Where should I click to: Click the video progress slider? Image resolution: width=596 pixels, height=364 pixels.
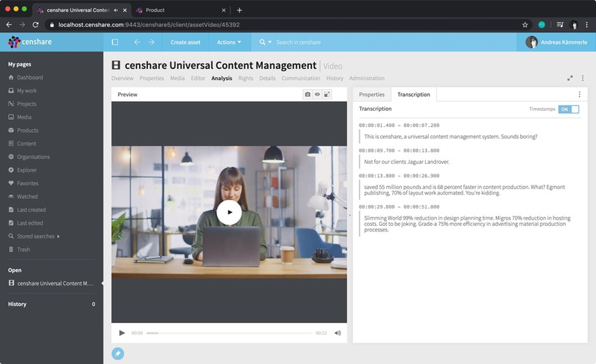click(229, 333)
